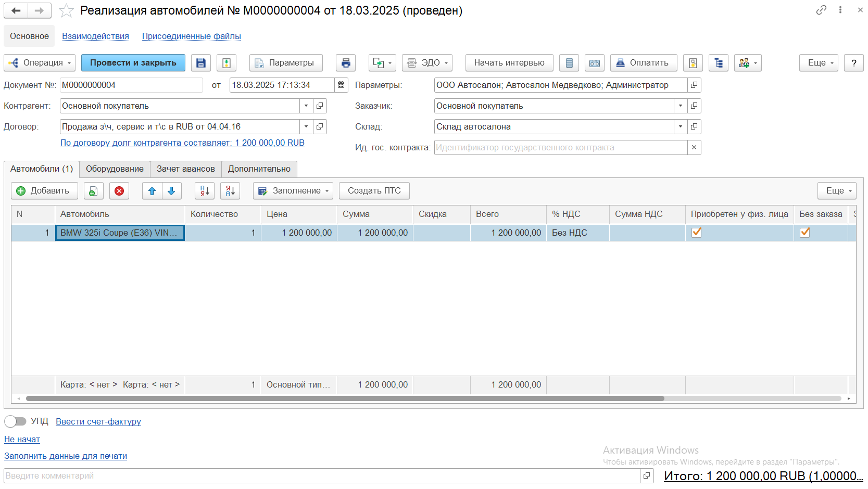Image resolution: width=868 pixels, height=489 pixels.
Task: Open the Склад card icon
Action: click(x=694, y=126)
